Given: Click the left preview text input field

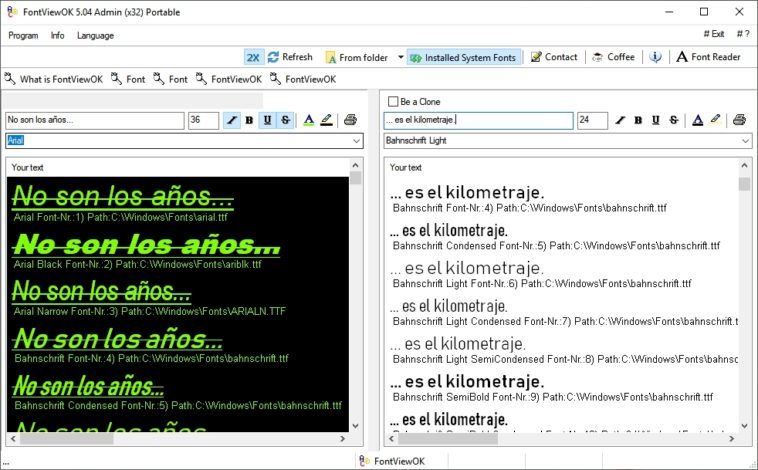Looking at the screenshot, I should pyautogui.click(x=95, y=120).
